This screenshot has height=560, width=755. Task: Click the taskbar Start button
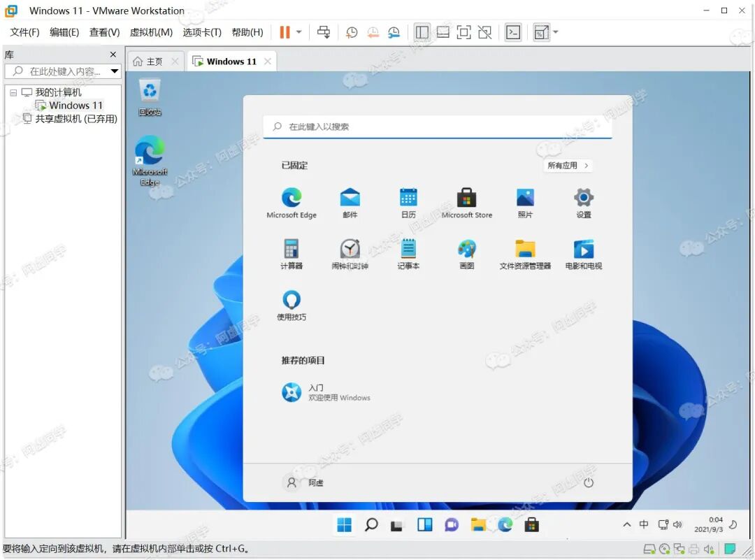[344, 524]
